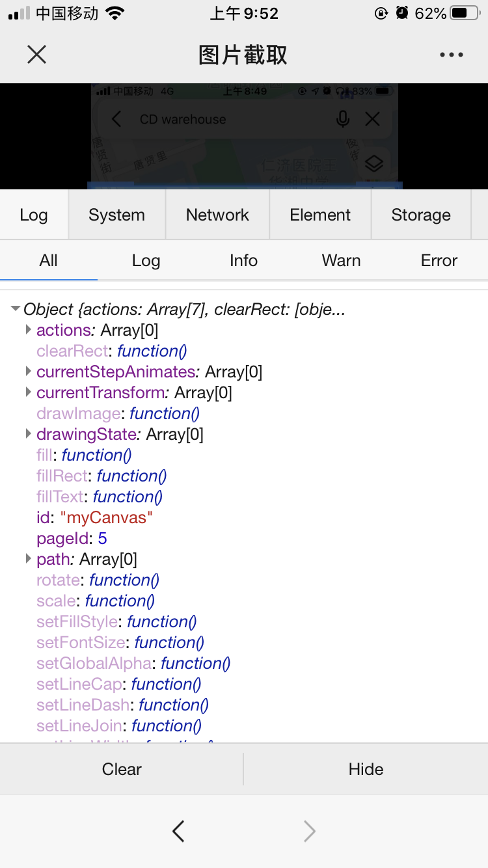Tap the microphone icon in CD warehouse search bar

[343, 119]
